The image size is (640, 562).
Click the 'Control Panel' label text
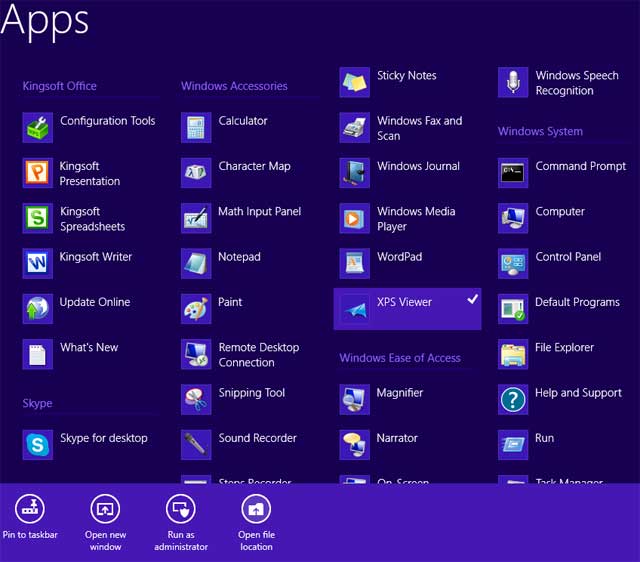click(568, 257)
